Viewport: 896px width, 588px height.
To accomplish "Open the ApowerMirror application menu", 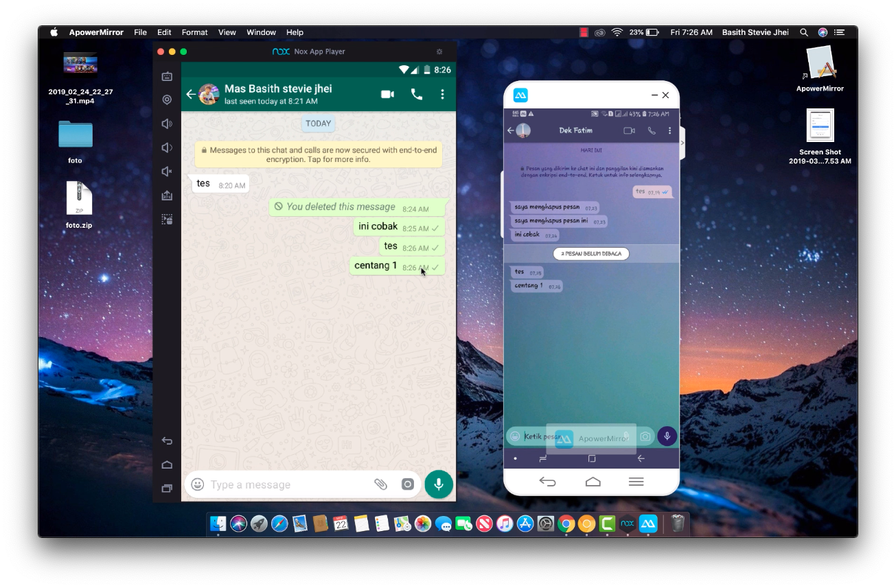I will (x=96, y=32).
